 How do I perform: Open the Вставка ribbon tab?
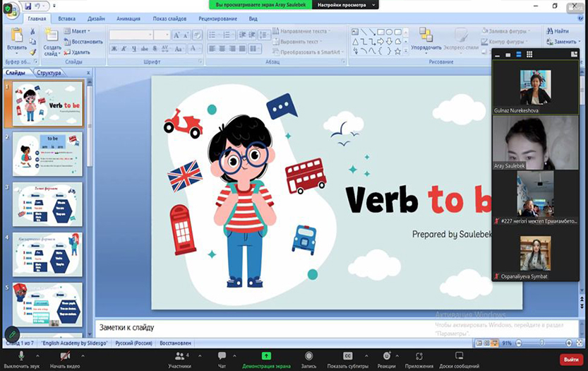pos(67,19)
